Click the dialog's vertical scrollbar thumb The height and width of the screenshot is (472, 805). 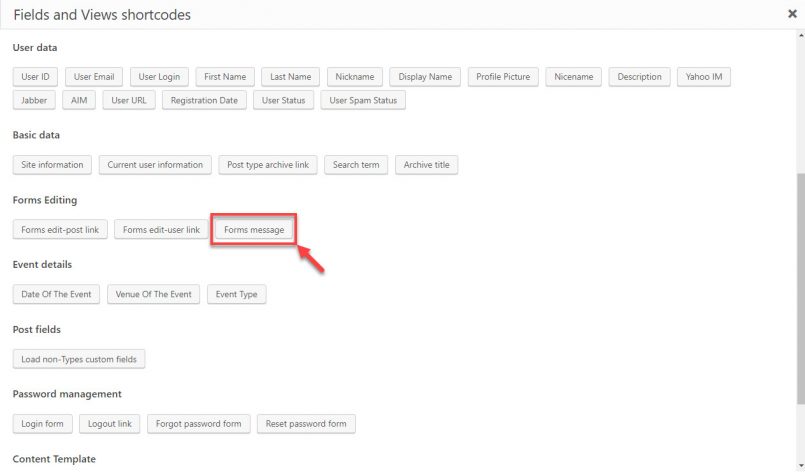[x=800, y=289]
